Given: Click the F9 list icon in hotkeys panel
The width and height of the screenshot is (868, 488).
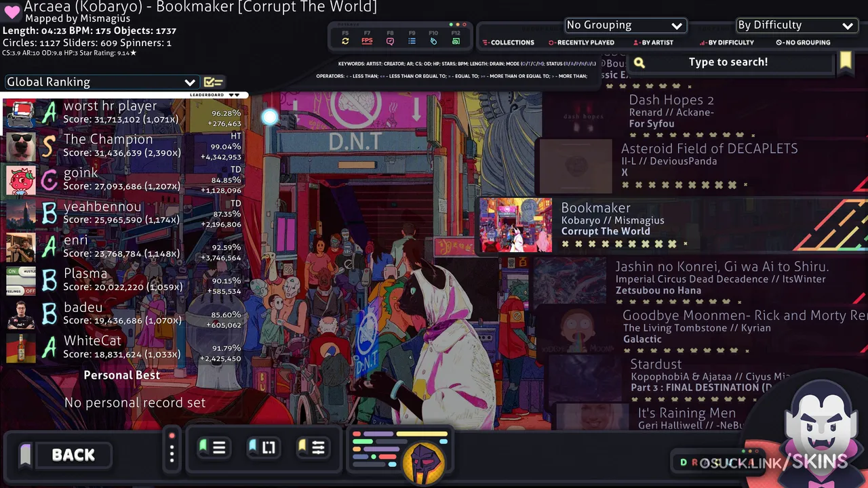Looking at the screenshot, I should coord(412,41).
